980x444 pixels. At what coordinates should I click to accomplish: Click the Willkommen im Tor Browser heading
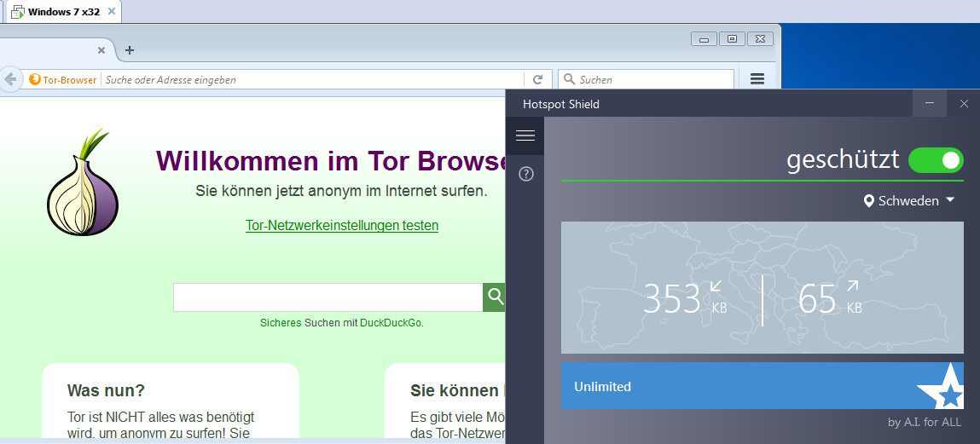(331, 160)
